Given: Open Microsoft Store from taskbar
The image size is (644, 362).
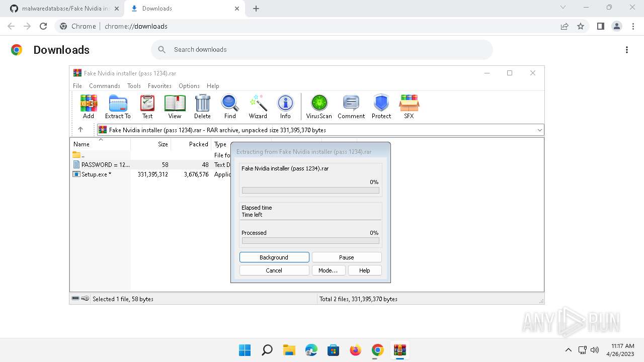Looking at the screenshot, I should (334, 350).
